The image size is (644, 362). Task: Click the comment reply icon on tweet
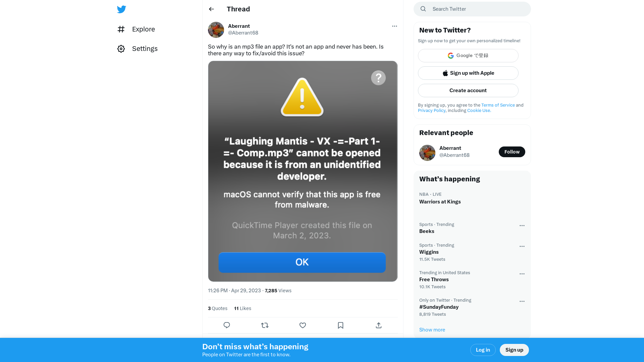click(227, 325)
